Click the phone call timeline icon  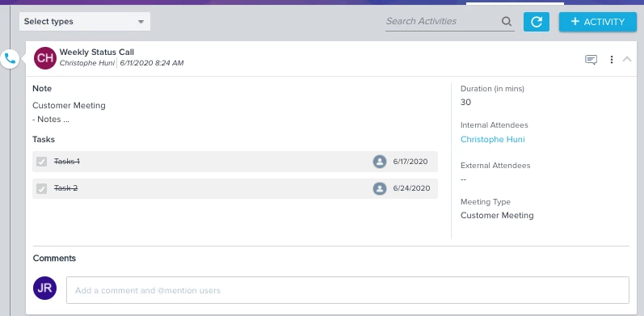(10, 59)
